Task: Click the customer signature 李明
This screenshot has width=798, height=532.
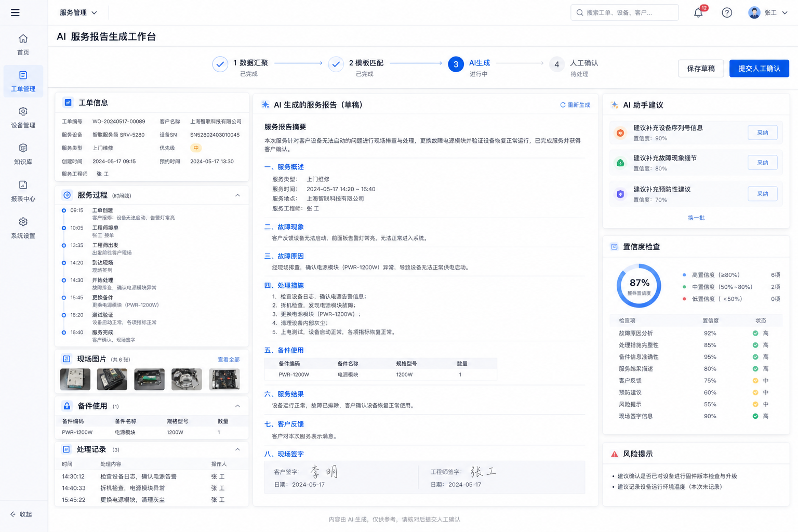Action: point(324,472)
